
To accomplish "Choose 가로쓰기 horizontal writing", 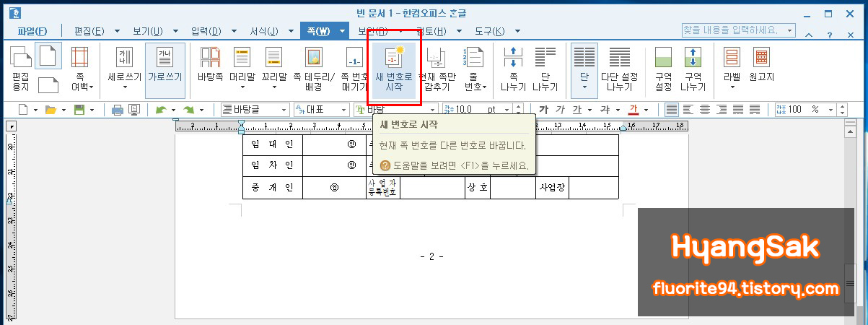I will [165, 71].
